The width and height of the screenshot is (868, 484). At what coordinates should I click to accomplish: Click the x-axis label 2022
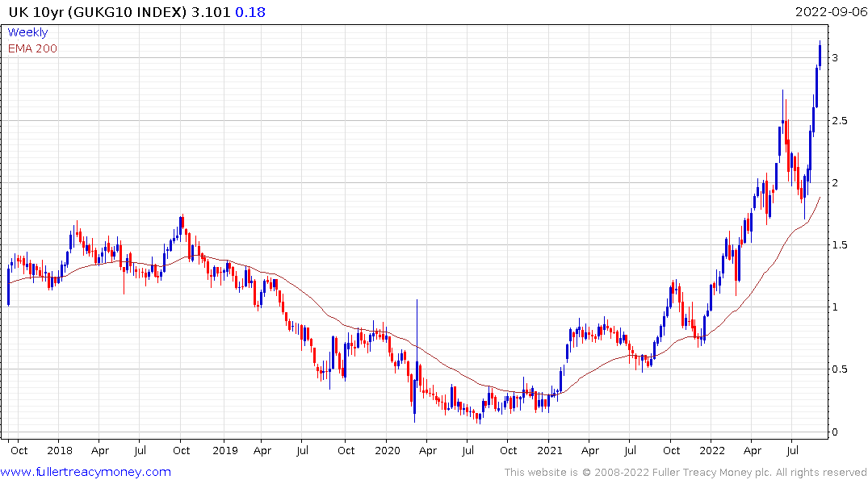[712, 451]
